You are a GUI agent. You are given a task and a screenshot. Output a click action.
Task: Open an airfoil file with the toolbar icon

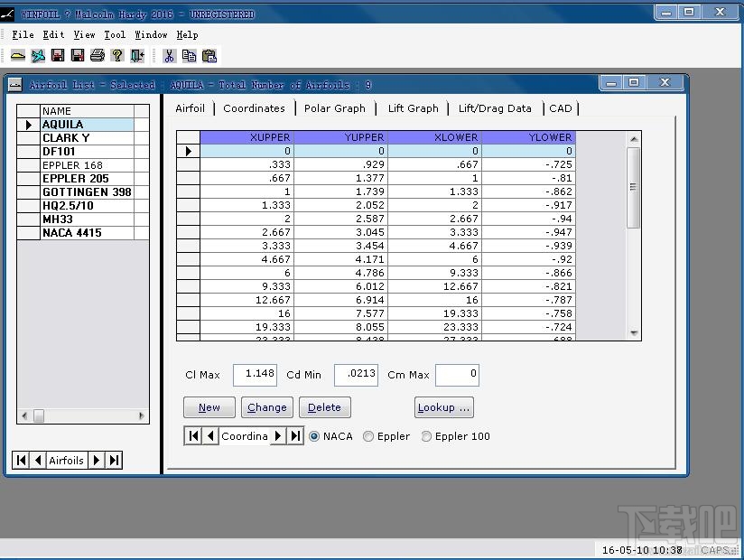18,55
